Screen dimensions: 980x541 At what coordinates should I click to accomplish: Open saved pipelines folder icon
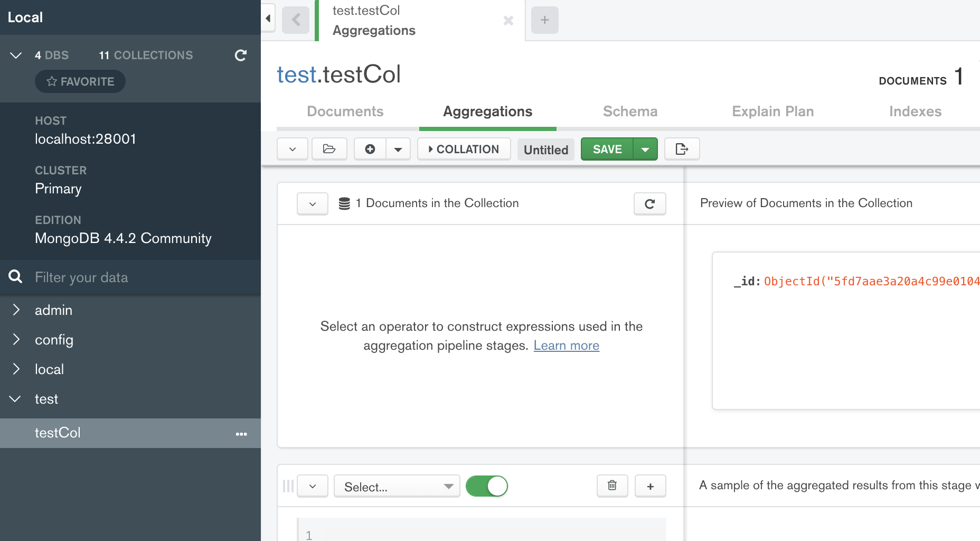point(329,149)
